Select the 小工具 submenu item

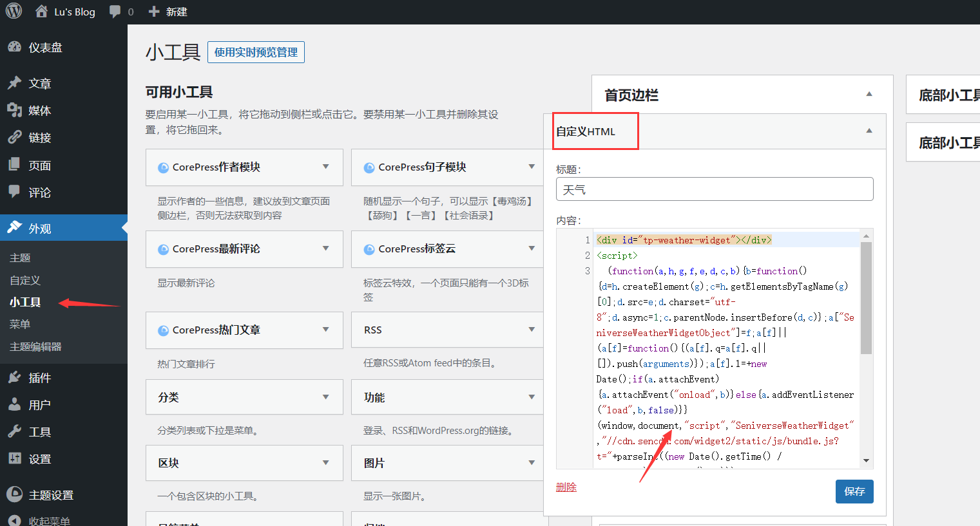[x=25, y=302]
